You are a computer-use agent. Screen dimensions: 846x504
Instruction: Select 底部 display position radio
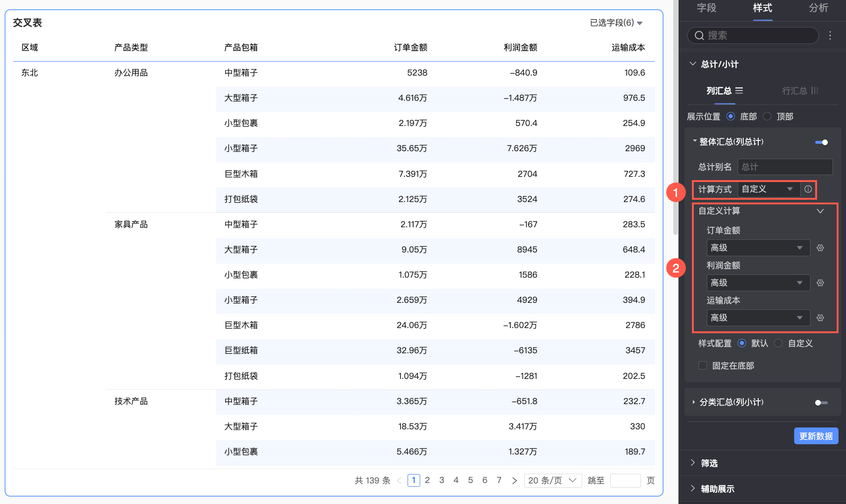(731, 116)
